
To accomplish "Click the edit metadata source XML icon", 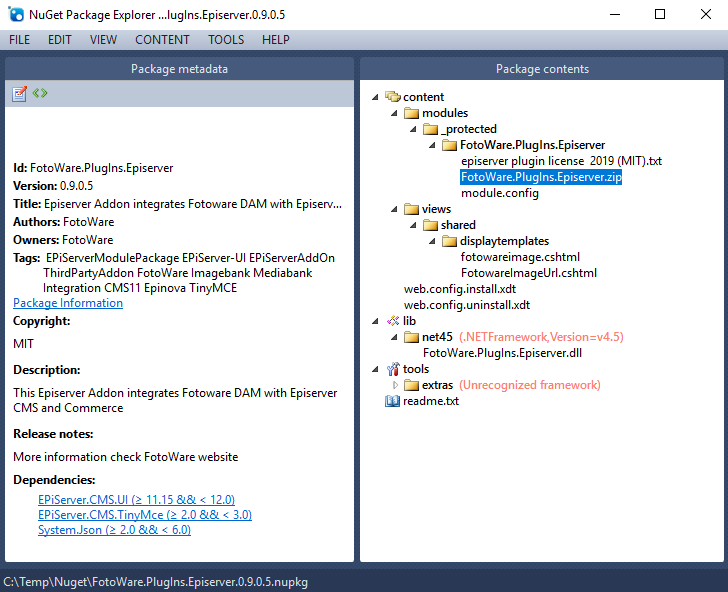I will 40,93.
